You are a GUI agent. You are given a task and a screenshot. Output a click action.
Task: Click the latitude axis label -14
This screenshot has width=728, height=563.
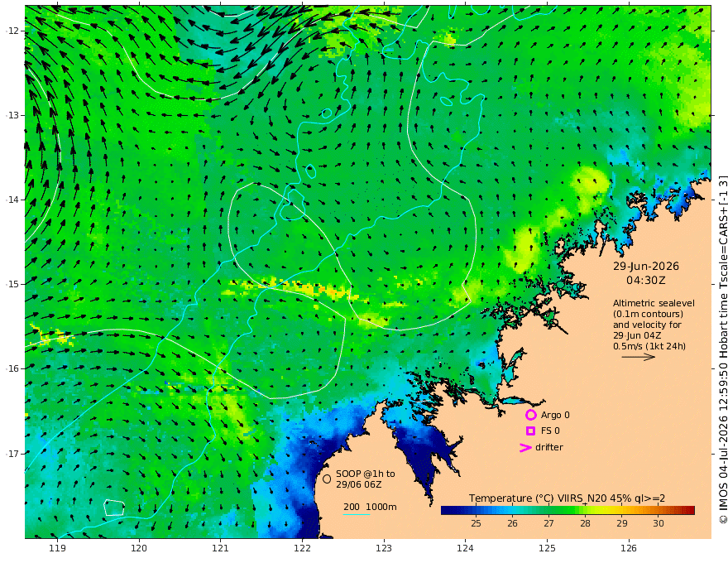tap(12, 200)
